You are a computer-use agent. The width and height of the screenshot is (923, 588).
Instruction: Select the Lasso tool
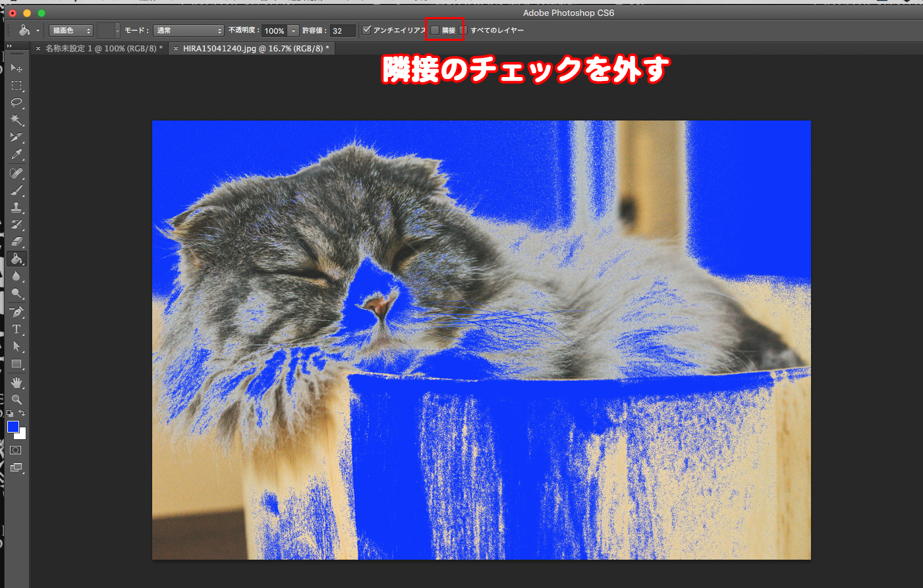(16, 103)
